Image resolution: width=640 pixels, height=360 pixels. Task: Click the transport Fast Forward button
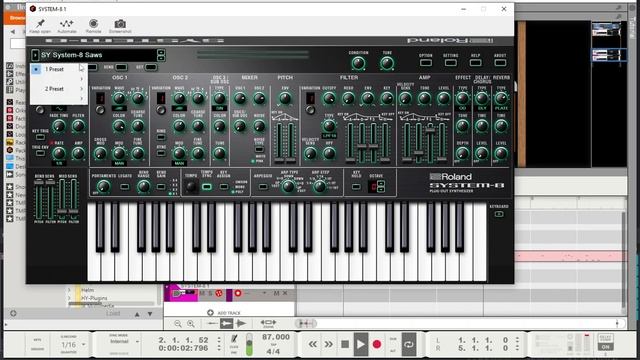coord(328,344)
